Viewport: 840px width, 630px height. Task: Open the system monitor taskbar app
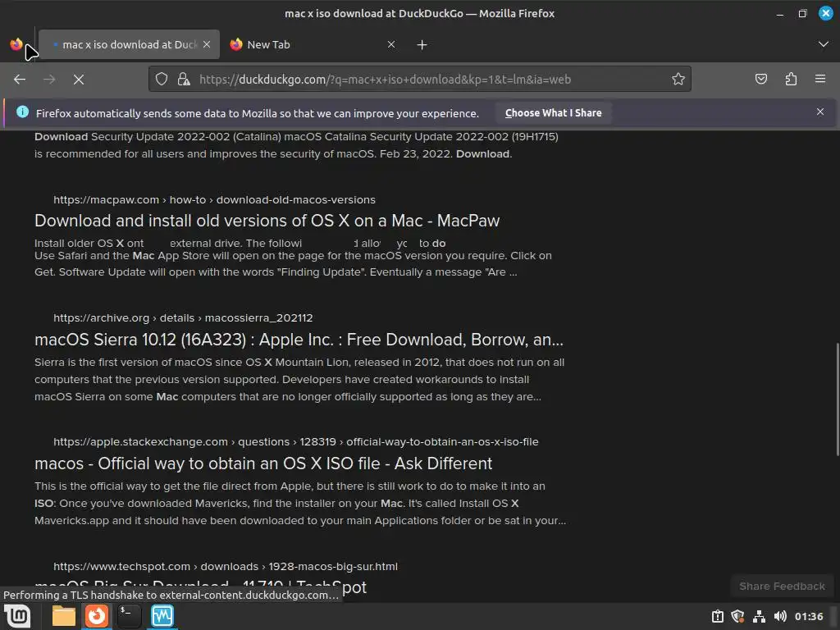click(162, 616)
